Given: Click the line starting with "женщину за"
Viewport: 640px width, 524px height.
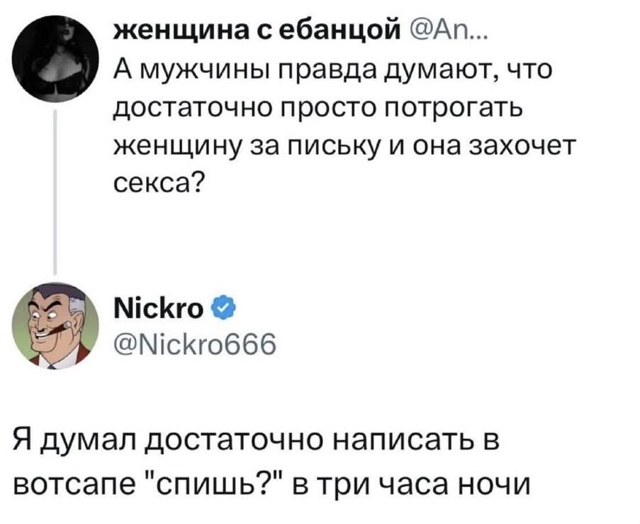Looking at the screenshot, I should point(340,146).
